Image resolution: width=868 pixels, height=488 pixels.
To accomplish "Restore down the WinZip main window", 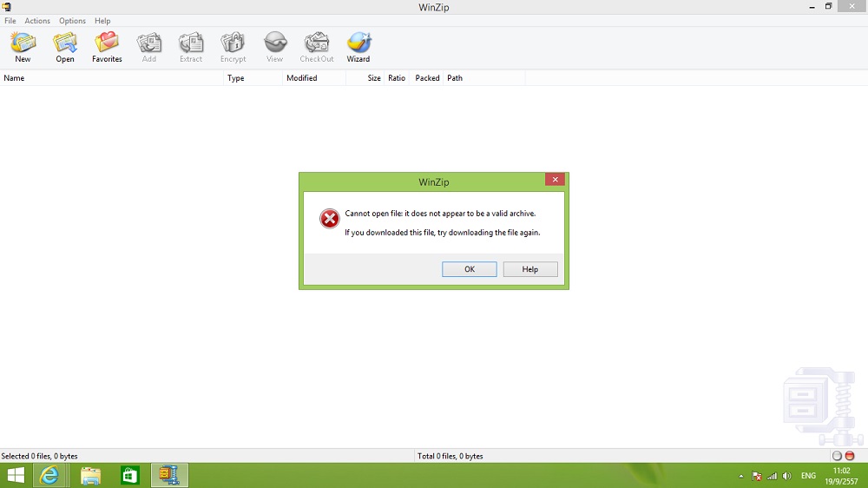I will [x=829, y=7].
